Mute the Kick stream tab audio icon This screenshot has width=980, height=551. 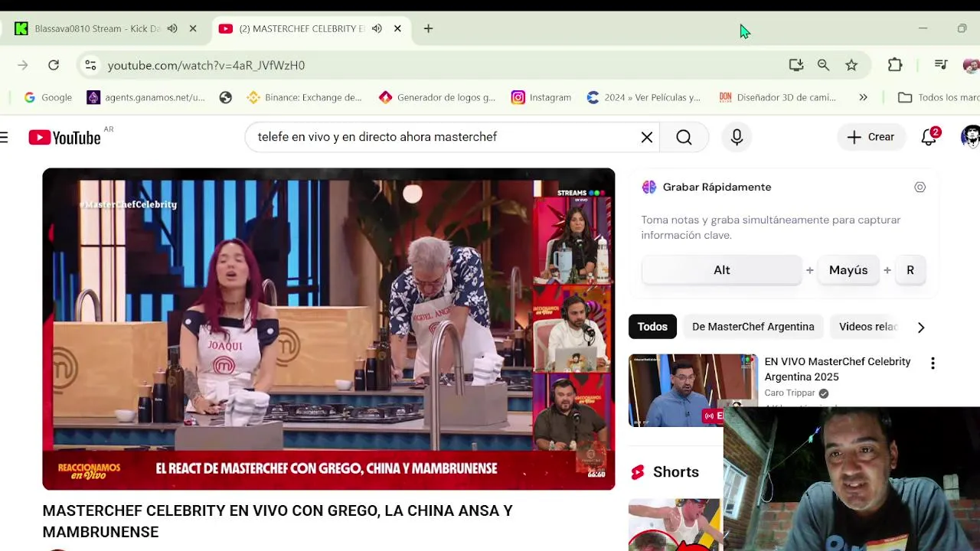click(x=172, y=28)
